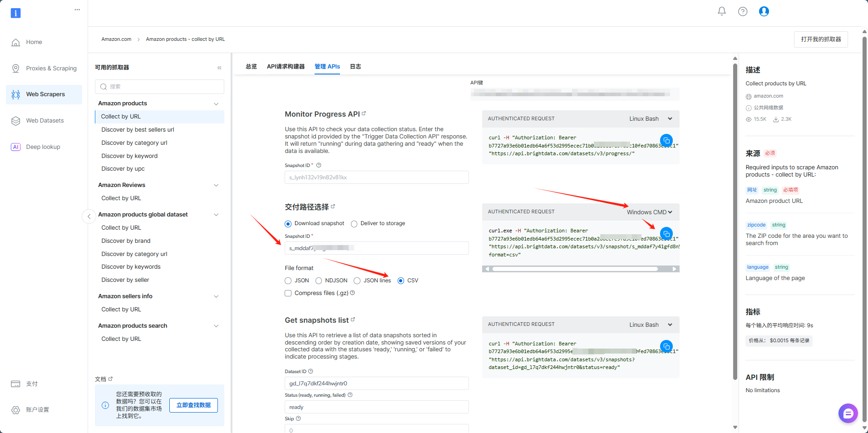Click the Home house icon

[x=16, y=42]
